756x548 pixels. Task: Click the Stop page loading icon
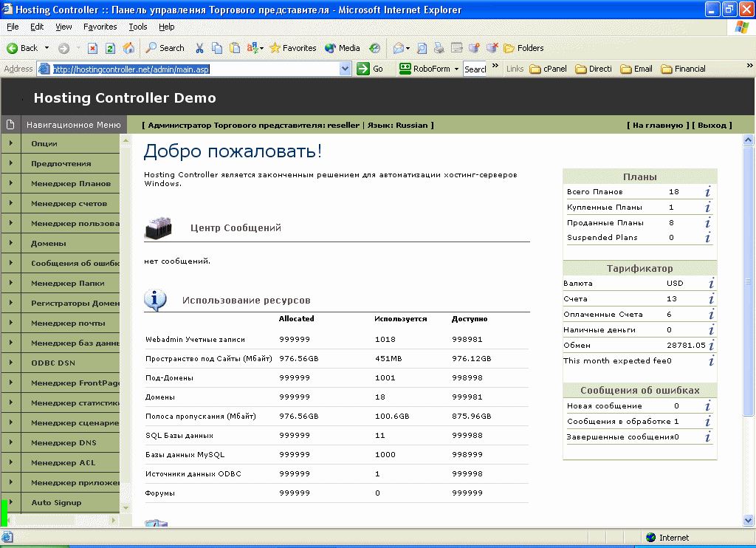[92, 48]
